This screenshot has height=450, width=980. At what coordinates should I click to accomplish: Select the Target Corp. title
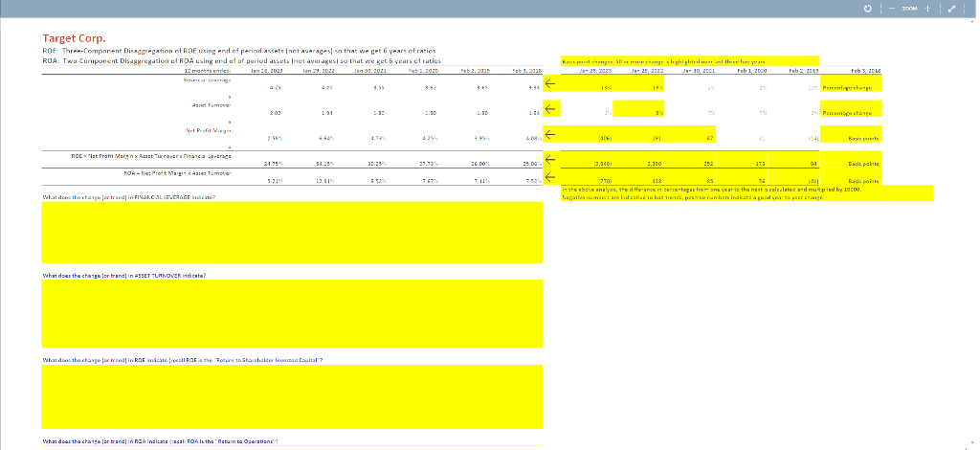75,38
